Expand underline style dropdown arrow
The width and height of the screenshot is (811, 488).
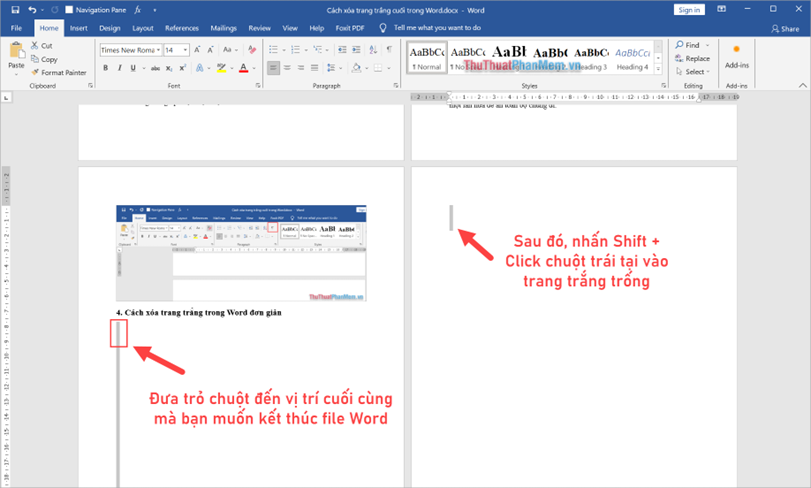click(143, 68)
